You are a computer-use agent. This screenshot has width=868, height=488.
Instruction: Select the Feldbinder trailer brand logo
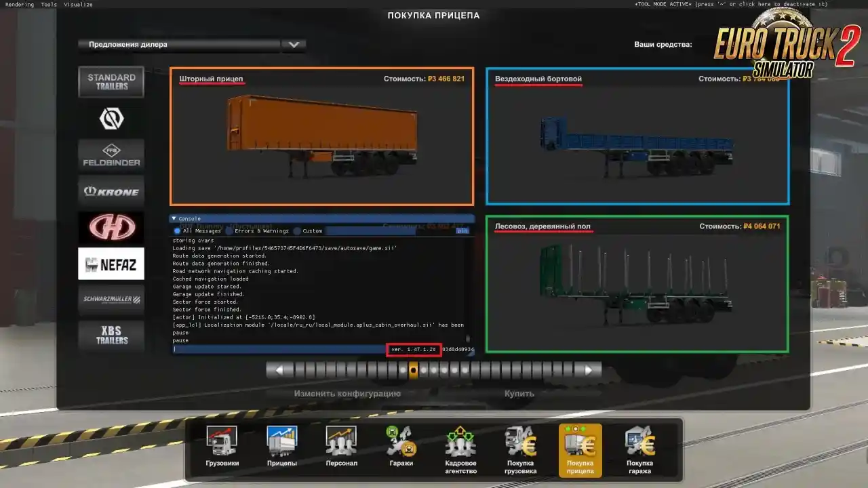coord(111,155)
